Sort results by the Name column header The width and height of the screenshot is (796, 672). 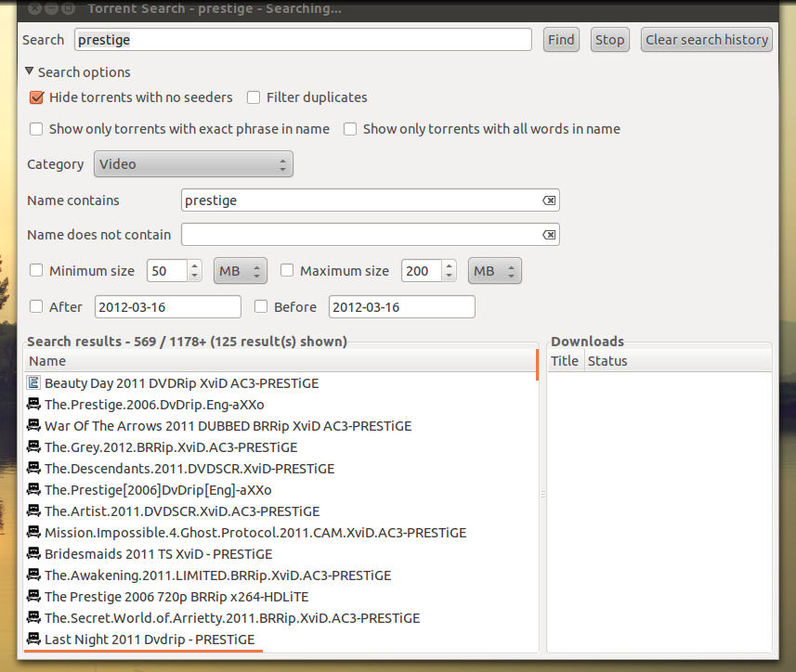point(280,361)
